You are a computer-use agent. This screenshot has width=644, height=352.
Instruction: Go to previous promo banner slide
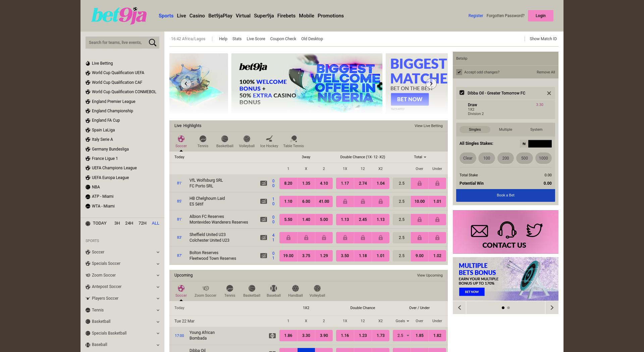(x=186, y=83)
